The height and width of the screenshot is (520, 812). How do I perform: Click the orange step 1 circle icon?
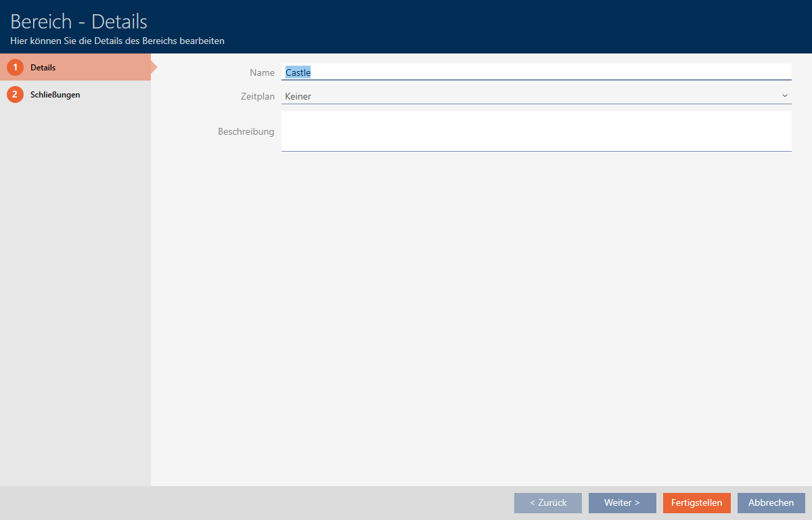tap(15, 68)
